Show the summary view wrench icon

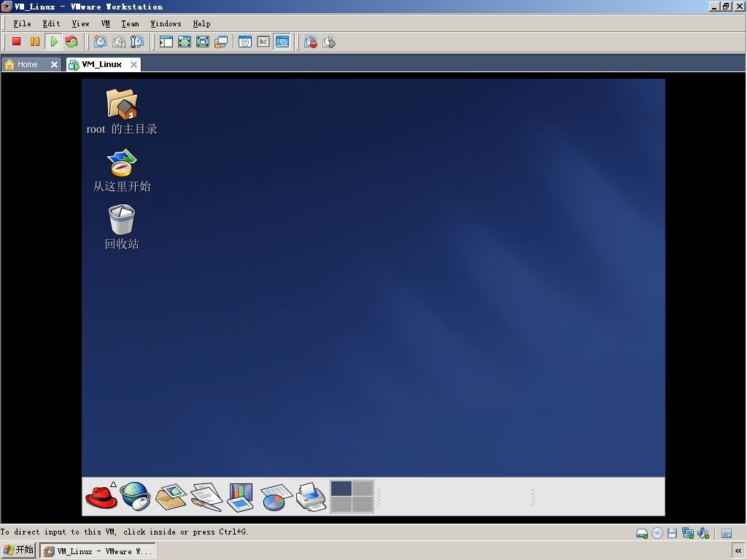click(245, 42)
